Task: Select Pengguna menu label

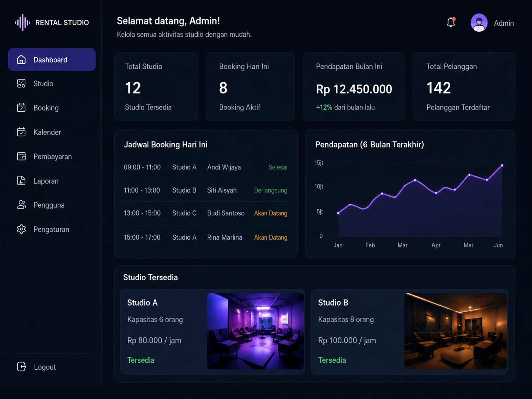Action: [x=49, y=205]
